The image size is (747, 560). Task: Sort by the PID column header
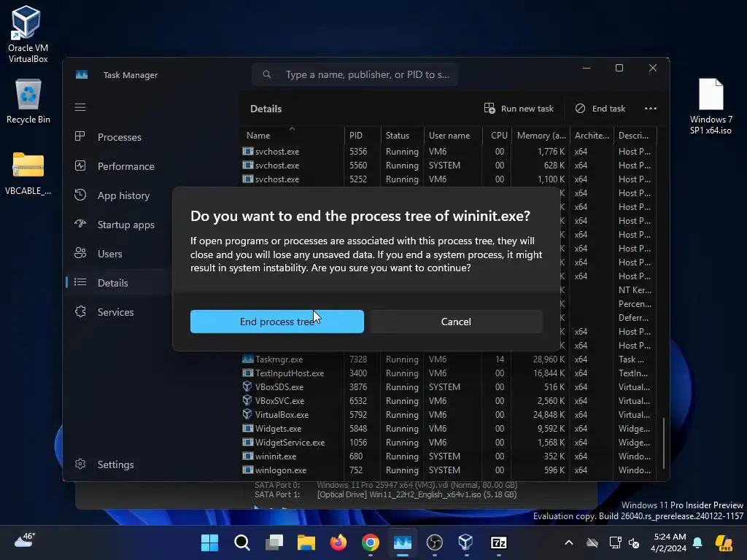point(363,135)
